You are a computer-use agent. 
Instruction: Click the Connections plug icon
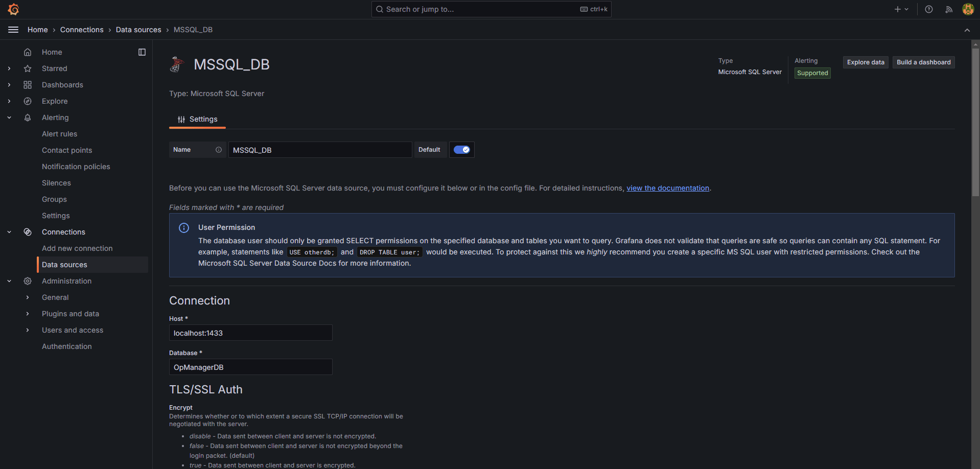point(28,232)
